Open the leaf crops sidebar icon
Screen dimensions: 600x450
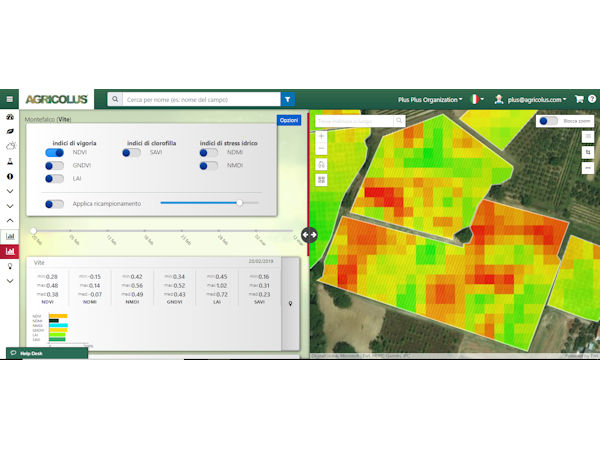pyautogui.click(x=10, y=131)
